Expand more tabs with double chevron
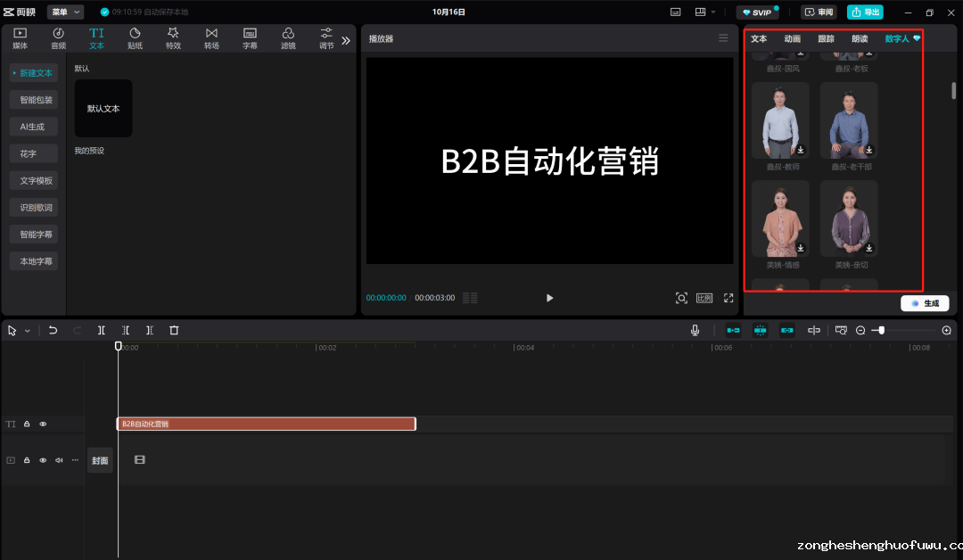The image size is (963, 560). point(346,40)
